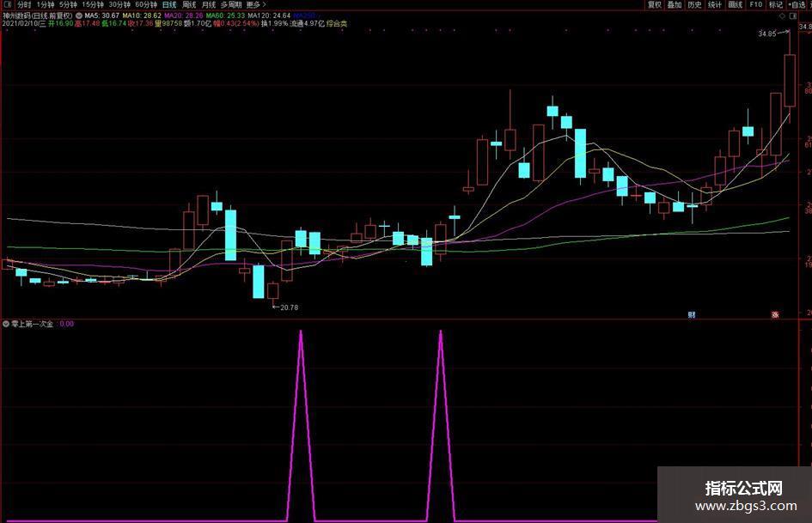Click the 统计 statistics button

coord(715,4)
